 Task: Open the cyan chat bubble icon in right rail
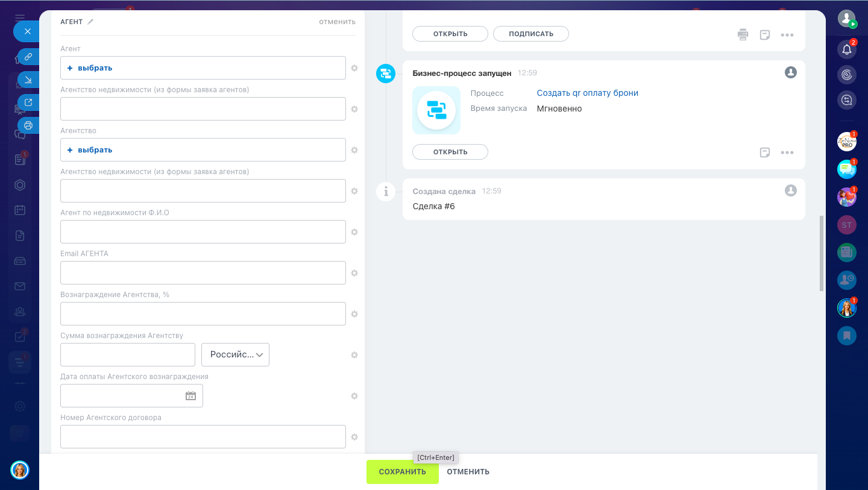[x=847, y=169]
